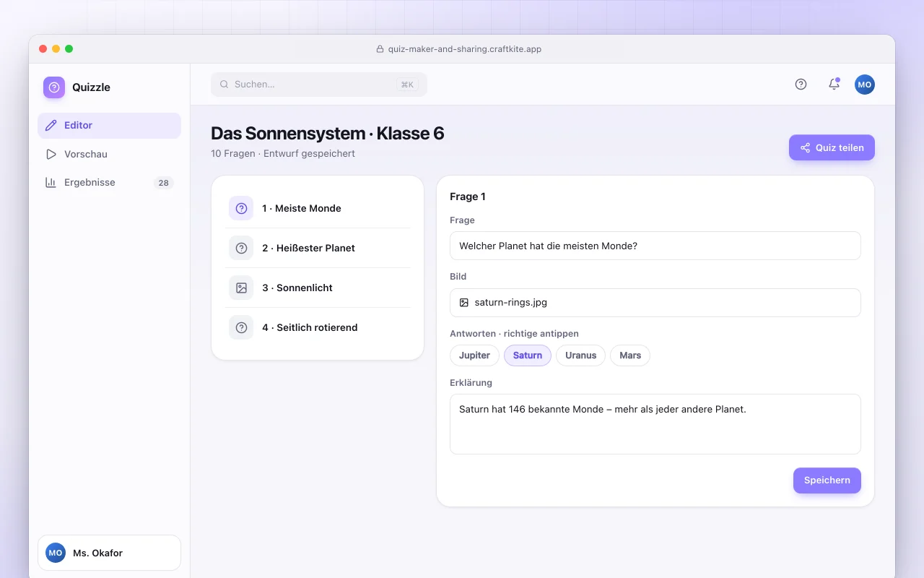Click the question icon for Meiste Monde
Viewport: 924px width, 578px height.
click(241, 208)
